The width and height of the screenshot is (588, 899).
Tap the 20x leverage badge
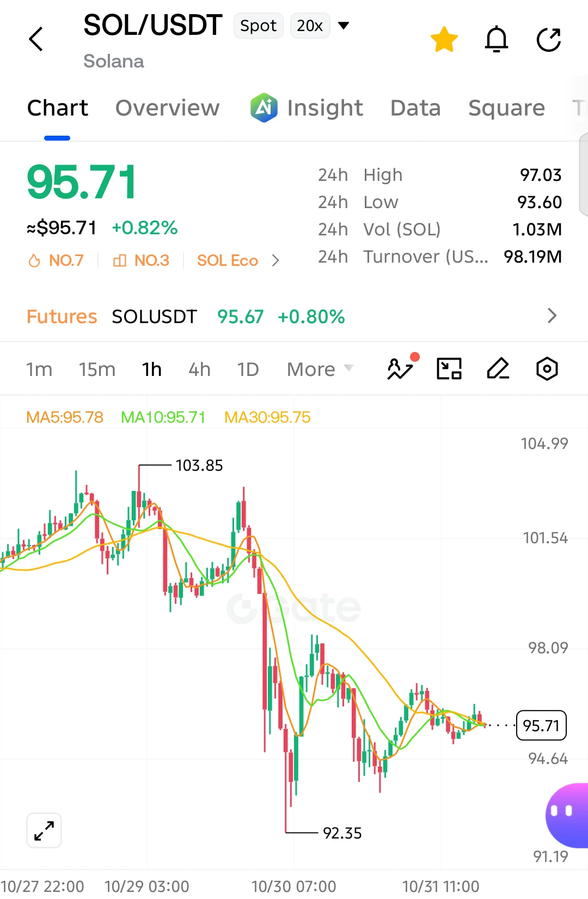(x=310, y=26)
